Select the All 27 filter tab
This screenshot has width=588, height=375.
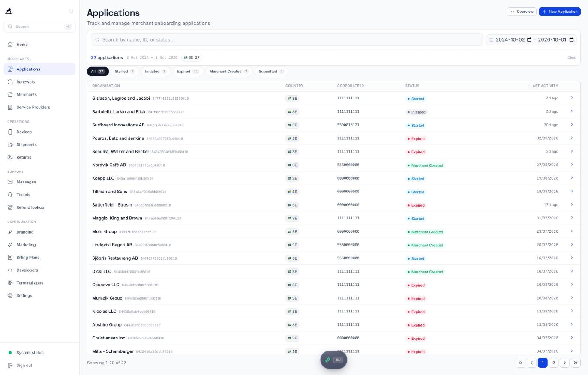pyautogui.click(x=98, y=72)
